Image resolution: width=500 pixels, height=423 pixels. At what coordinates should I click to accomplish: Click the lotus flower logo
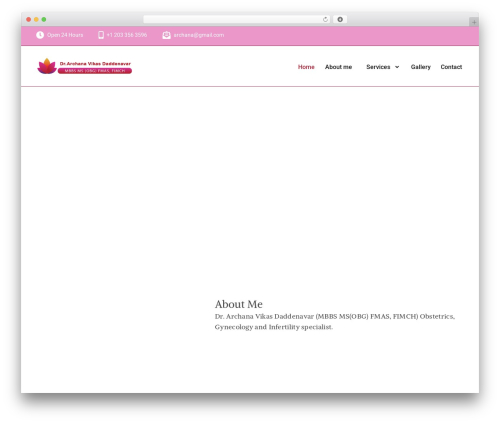coord(47,66)
